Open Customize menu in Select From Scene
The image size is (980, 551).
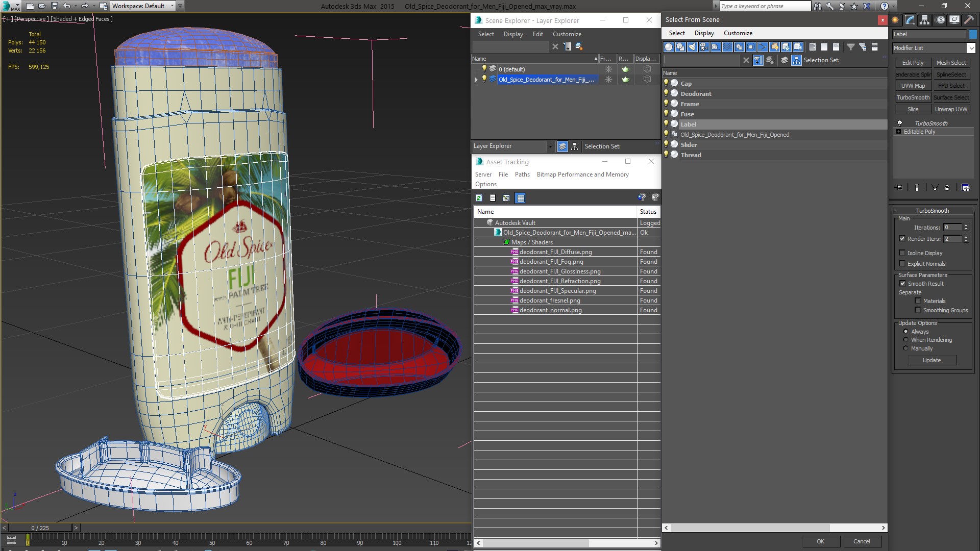point(738,33)
